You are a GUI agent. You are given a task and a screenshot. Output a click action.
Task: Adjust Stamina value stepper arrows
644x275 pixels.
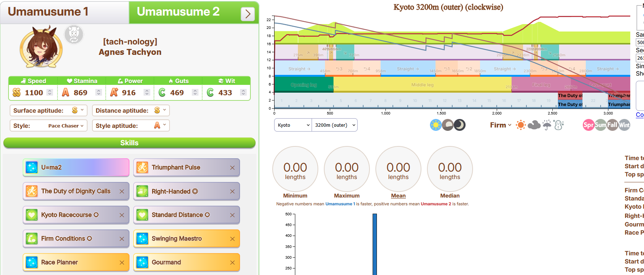click(x=98, y=92)
